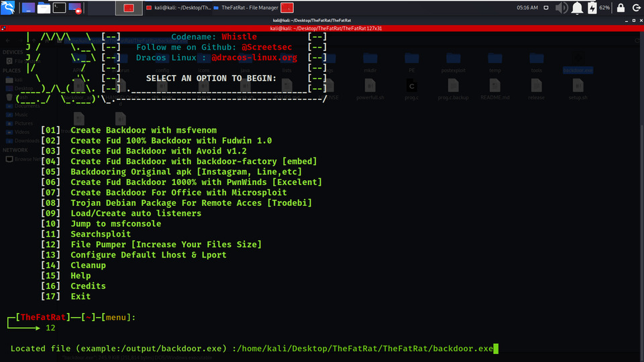Open the log out session icon

(636, 8)
